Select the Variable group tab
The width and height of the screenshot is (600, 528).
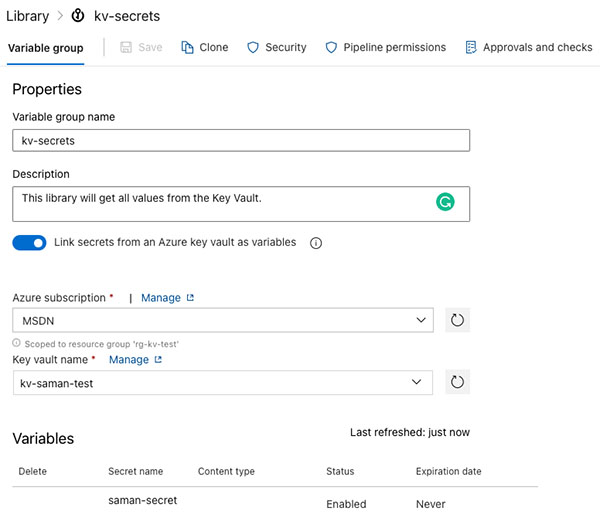click(x=46, y=47)
